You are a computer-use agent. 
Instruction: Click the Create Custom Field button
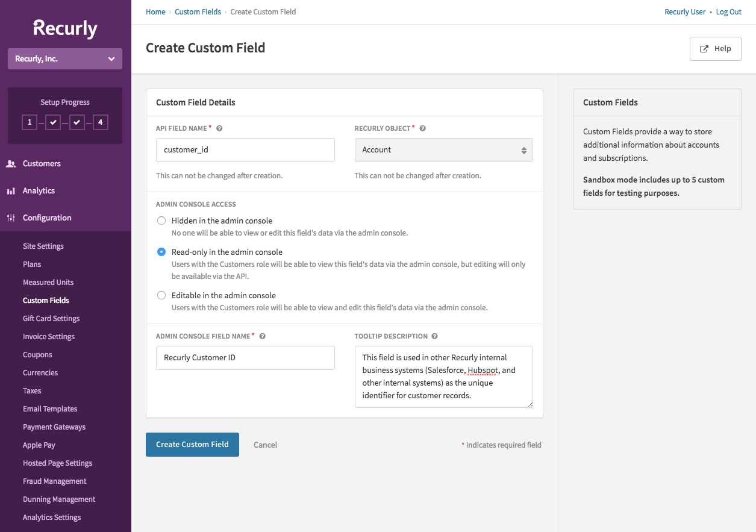192,444
